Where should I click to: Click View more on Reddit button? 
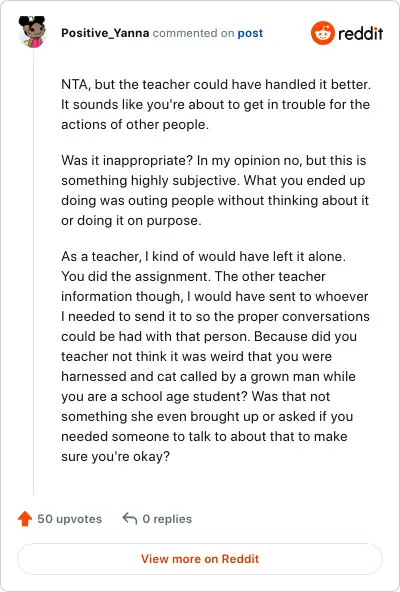[x=200, y=559]
